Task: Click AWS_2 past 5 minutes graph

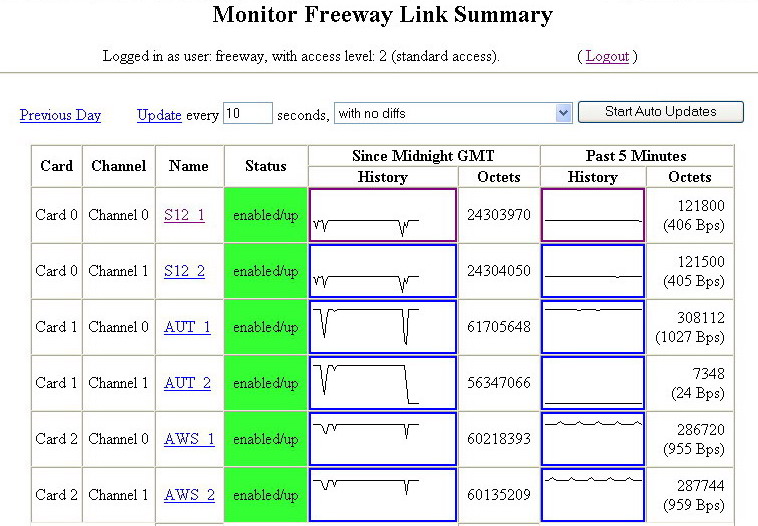Action: coord(593,495)
